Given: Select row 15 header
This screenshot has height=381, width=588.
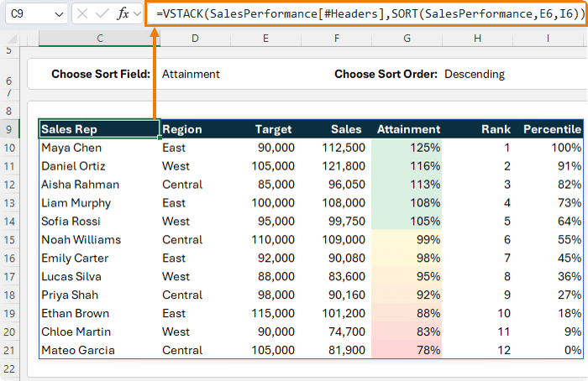Looking at the screenshot, I should coord(9,240).
